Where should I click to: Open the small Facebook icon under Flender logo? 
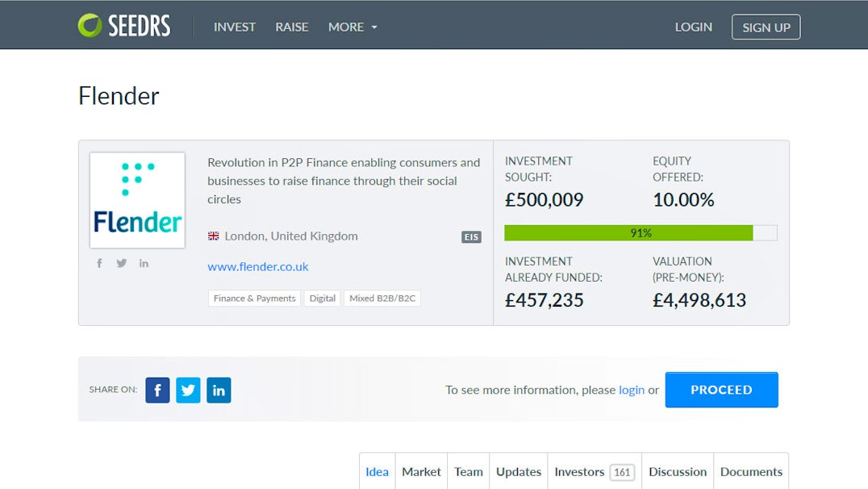click(99, 263)
